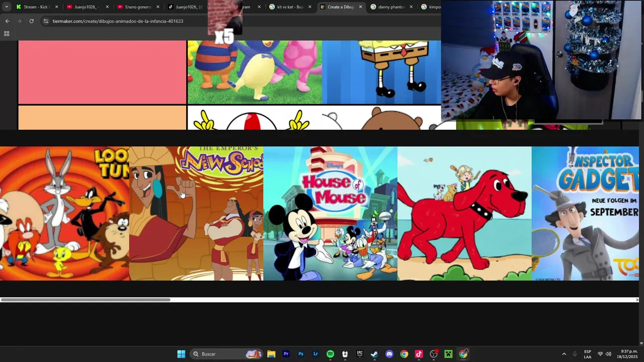Open the volume speaker icon
This screenshot has width=644, height=362.
point(608,354)
